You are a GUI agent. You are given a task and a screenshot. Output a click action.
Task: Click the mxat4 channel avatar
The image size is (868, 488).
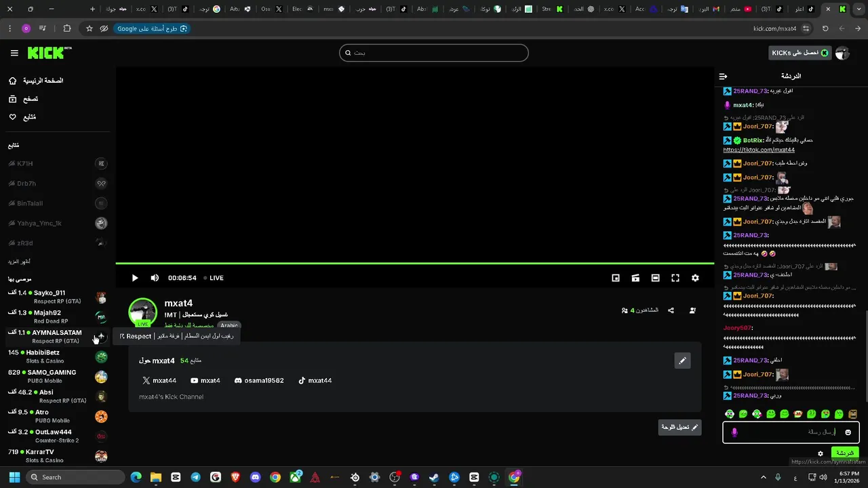[143, 312]
